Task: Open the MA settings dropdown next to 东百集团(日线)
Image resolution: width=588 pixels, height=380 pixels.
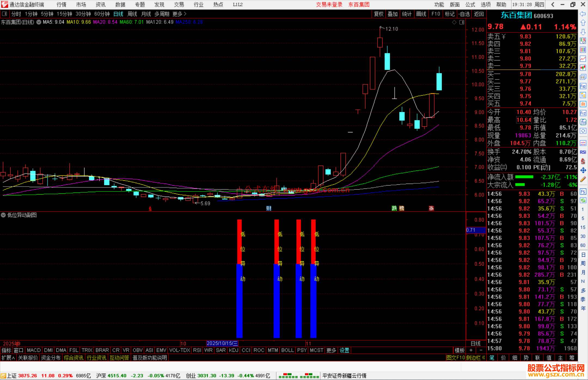Action: tap(39, 22)
